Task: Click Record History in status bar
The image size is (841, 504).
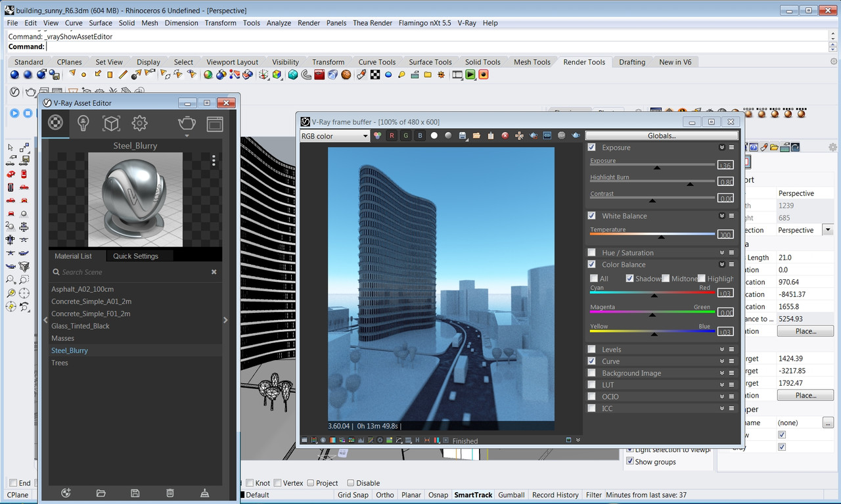Action: point(555,495)
